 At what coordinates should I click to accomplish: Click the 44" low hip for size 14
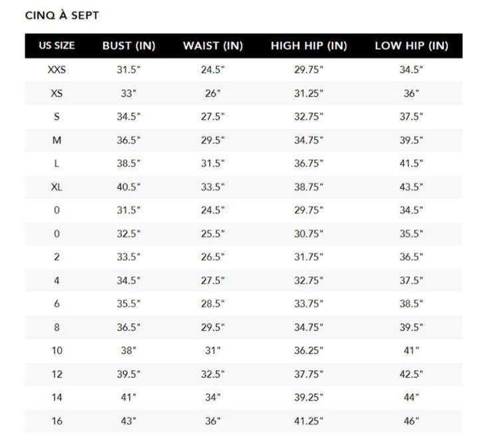[411, 397]
